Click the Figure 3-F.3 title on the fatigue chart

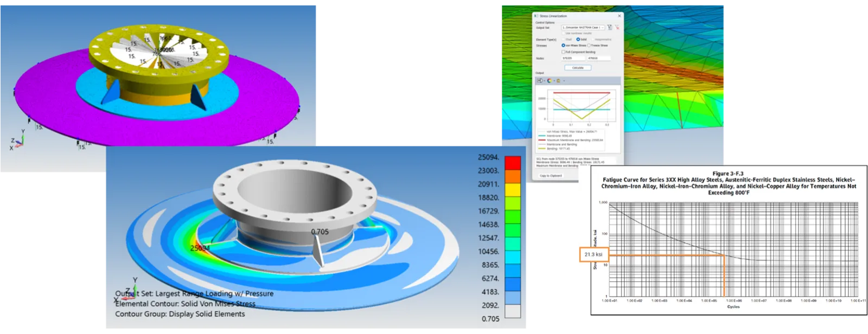click(728, 174)
